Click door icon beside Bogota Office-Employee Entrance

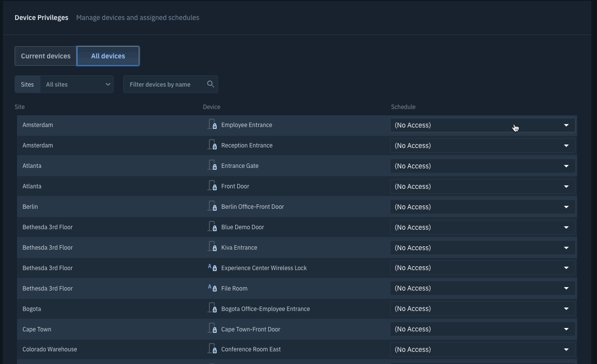coord(212,309)
